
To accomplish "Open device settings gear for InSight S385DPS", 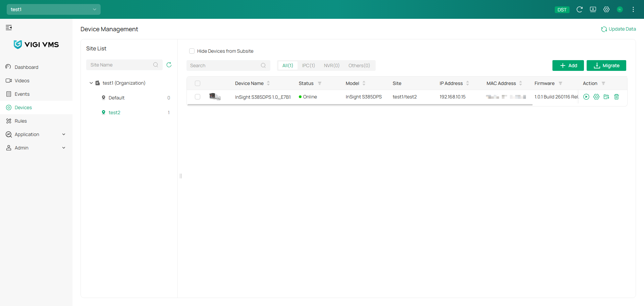I will (x=596, y=97).
